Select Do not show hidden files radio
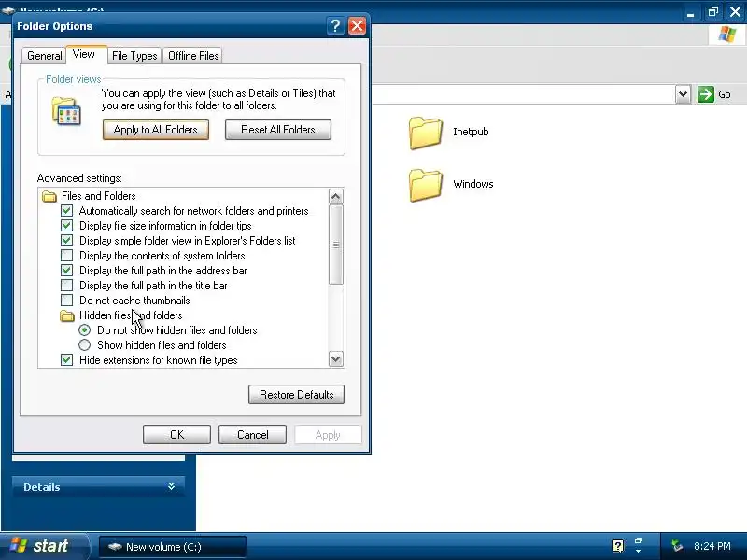The width and height of the screenshot is (747, 560). click(84, 330)
